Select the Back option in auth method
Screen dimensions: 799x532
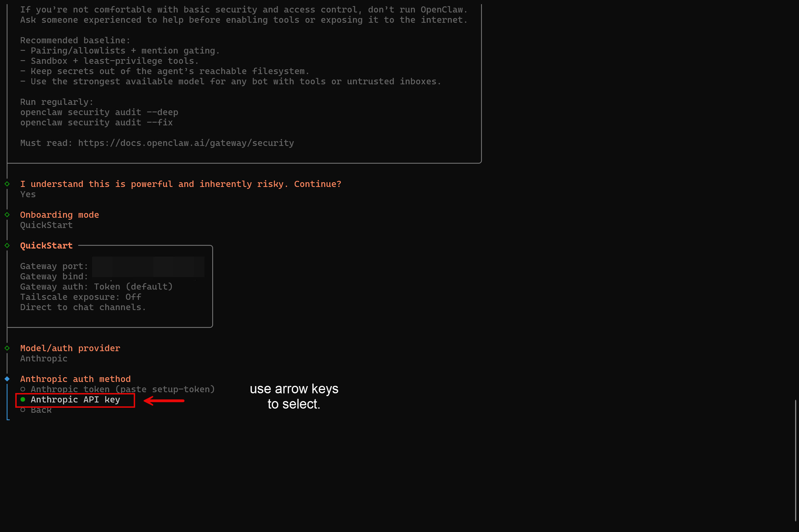36,410
